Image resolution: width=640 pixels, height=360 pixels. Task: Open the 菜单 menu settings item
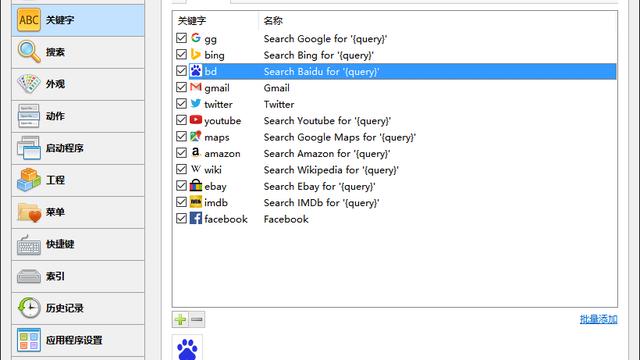[78, 212]
